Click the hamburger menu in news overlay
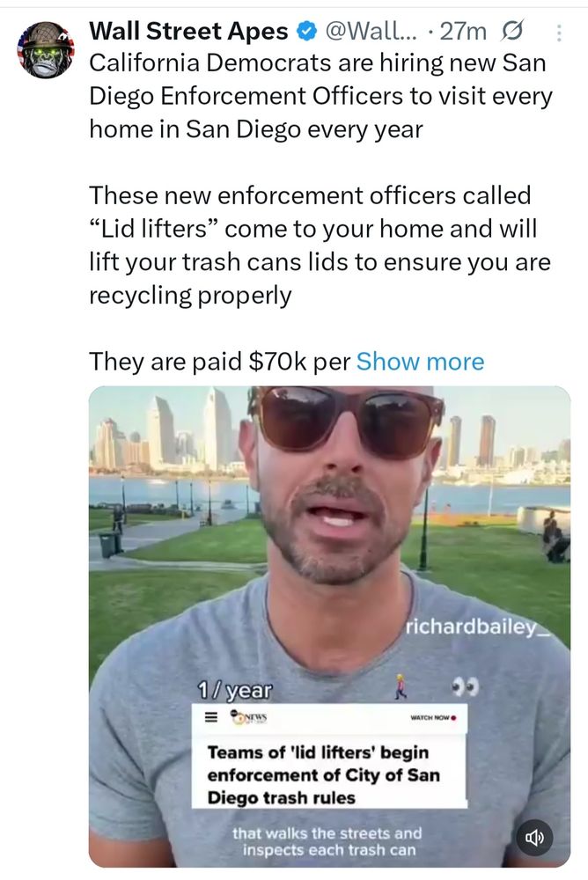Image resolution: width=588 pixels, height=880 pixels. [x=210, y=717]
